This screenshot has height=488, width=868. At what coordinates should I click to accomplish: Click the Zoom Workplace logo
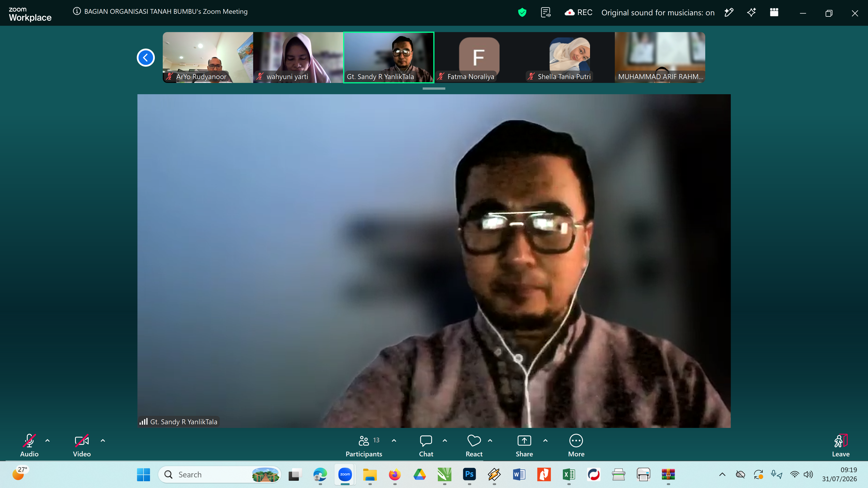pyautogui.click(x=30, y=14)
